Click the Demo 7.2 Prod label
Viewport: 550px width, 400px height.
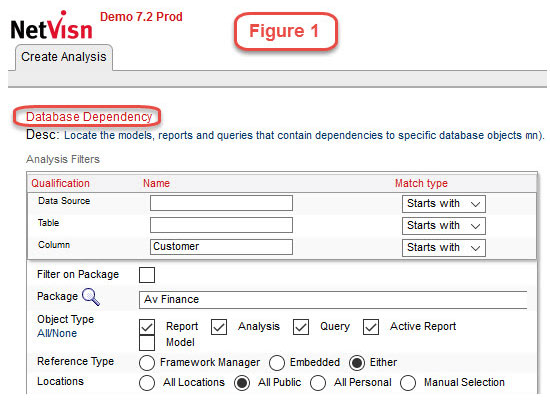coord(141,16)
